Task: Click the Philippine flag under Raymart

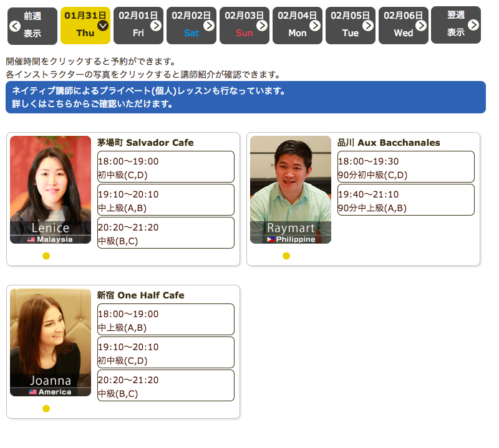Action: [x=271, y=239]
